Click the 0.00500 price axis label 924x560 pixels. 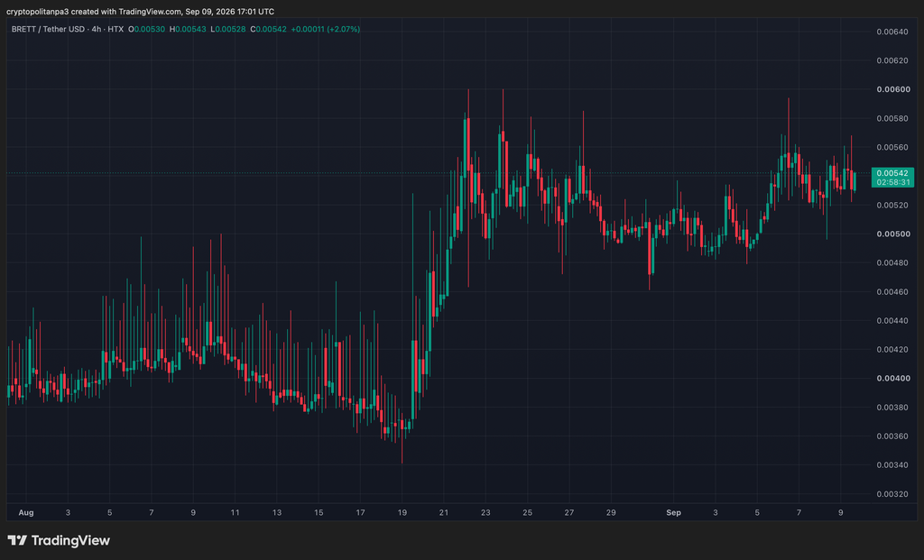coord(892,234)
